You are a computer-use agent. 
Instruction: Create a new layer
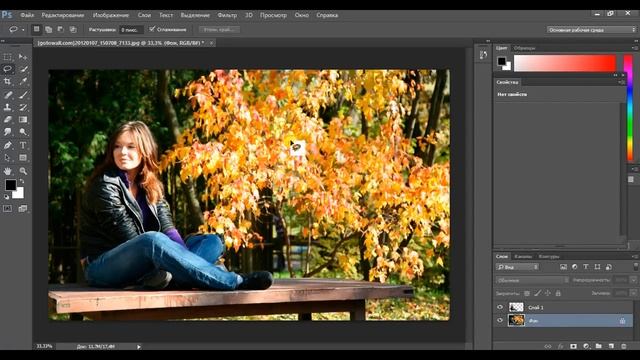point(611,346)
